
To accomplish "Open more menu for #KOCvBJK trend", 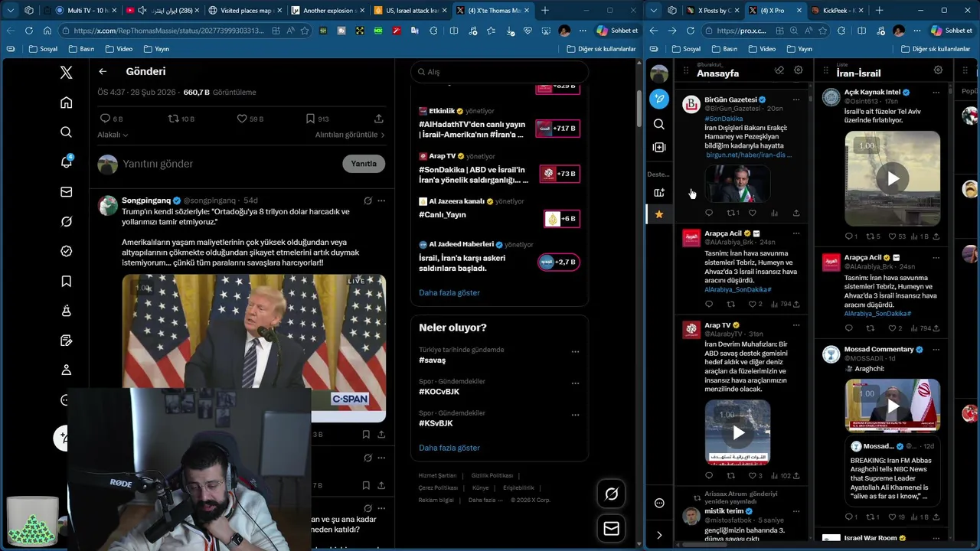I will [575, 383].
